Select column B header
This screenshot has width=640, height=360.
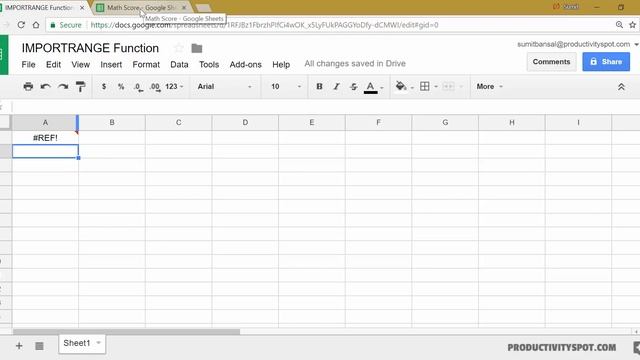(x=112, y=122)
